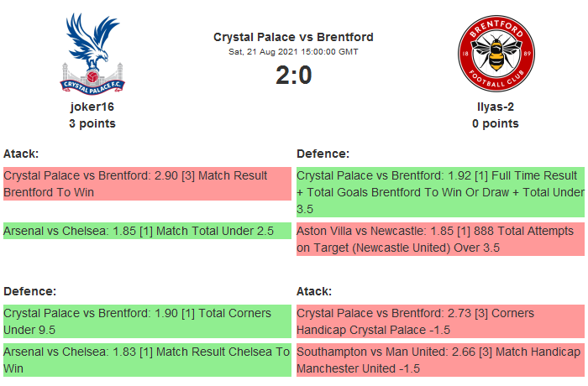Click the left Atack section heading
The width and height of the screenshot is (588, 386).
point(21,154)
